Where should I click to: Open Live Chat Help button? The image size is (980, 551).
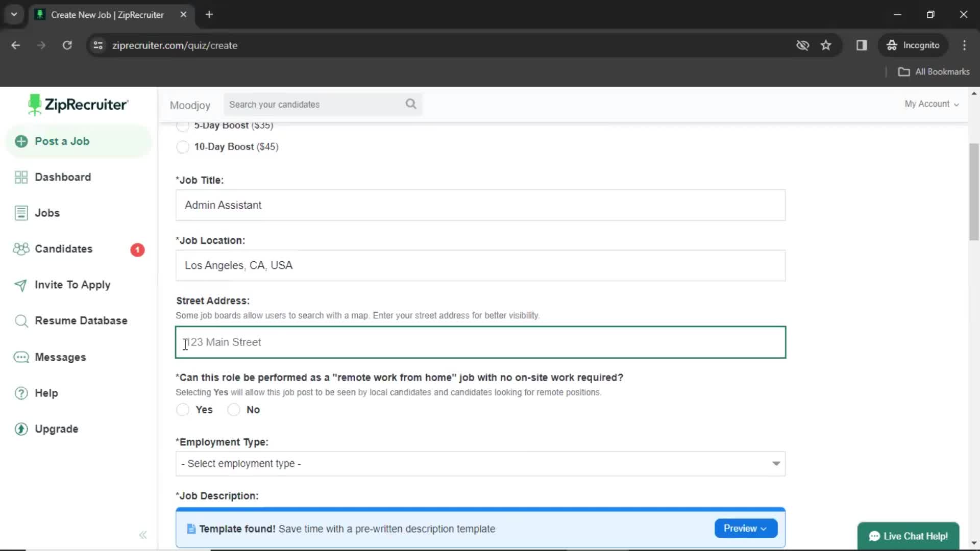point(909,536)
